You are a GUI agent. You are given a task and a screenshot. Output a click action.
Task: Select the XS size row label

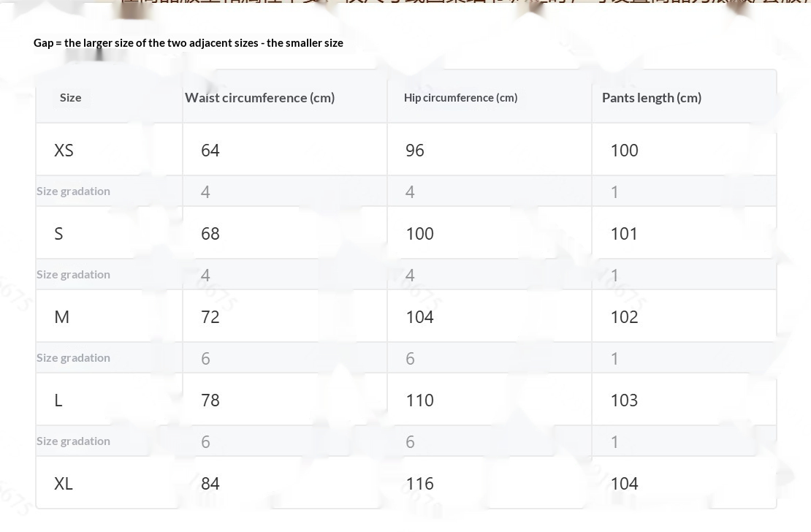64,150
